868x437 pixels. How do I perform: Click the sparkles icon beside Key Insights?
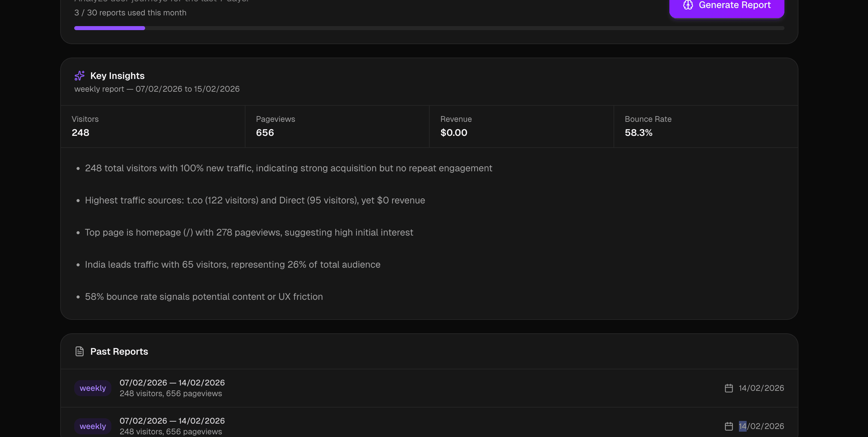tap(79, 76)
